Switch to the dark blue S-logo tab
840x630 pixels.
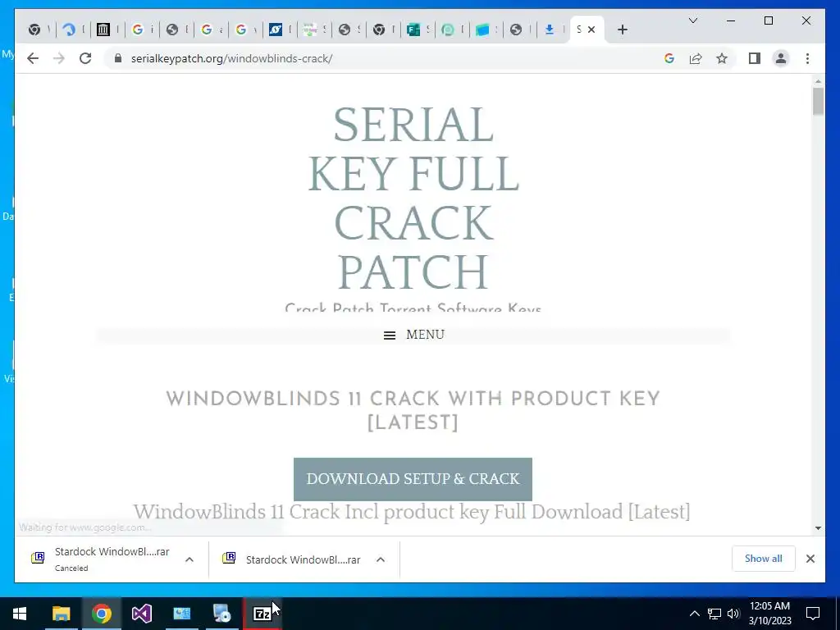tap(276, 30)
